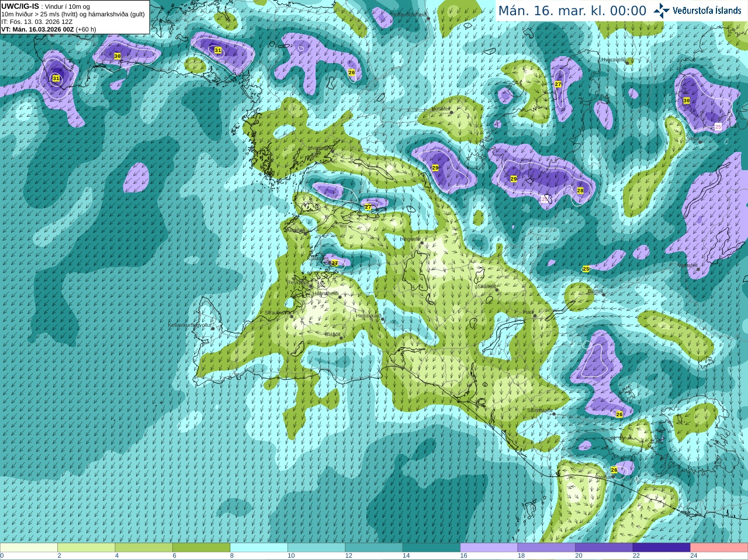Select the 6–8 m/s green legend swatch
This screenshot has width=748, height=560.
pos(201,548)
